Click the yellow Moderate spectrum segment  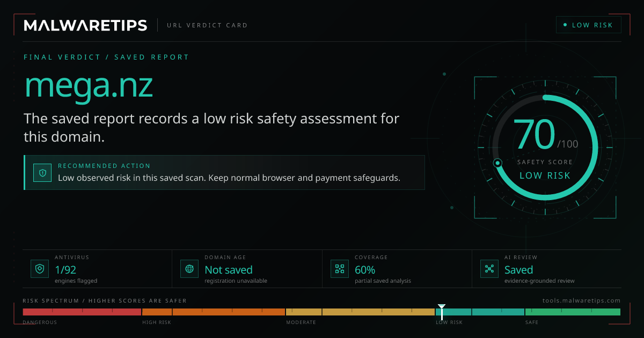[360, 312]
